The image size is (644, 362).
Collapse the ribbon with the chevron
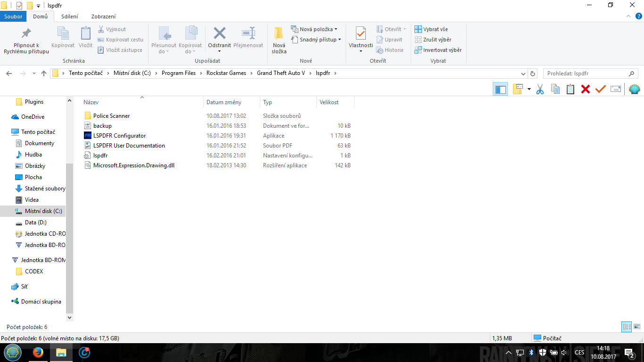click(629, 16)
